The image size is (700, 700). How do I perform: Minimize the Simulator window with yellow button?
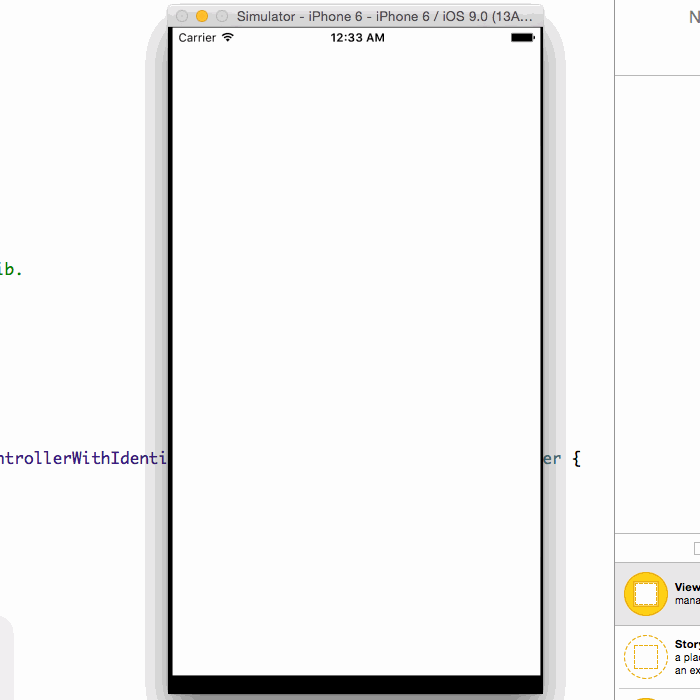pos(202,16)
